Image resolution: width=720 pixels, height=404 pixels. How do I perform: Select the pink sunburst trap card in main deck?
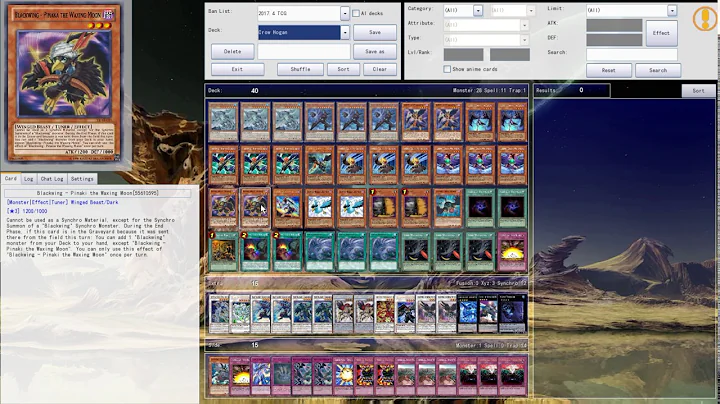[x=512, y=252]
